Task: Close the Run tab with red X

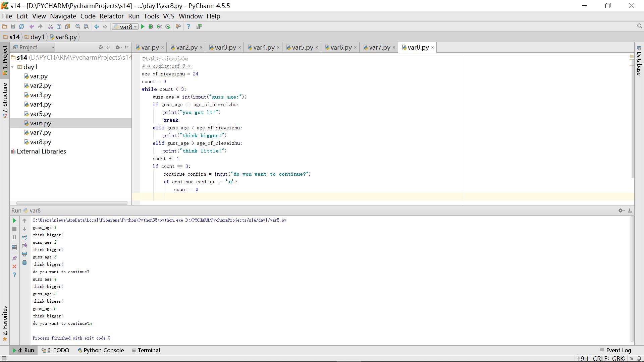Action: coord(14,266)
